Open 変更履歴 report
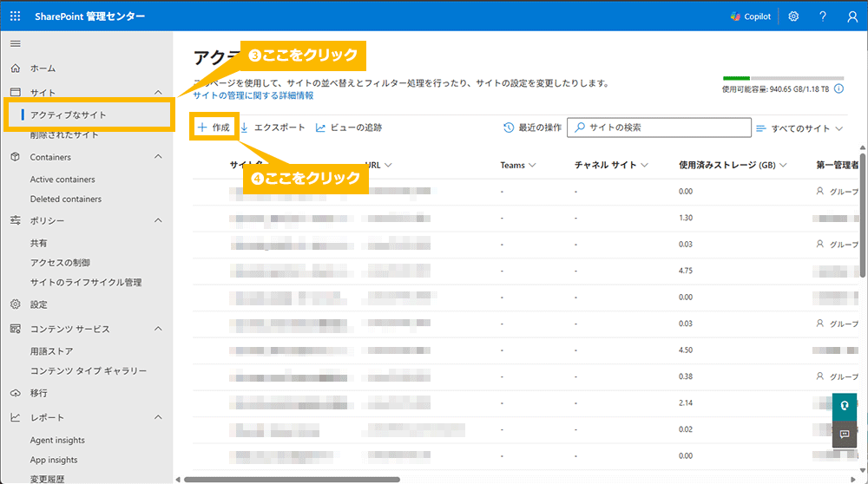 point(47,479)
